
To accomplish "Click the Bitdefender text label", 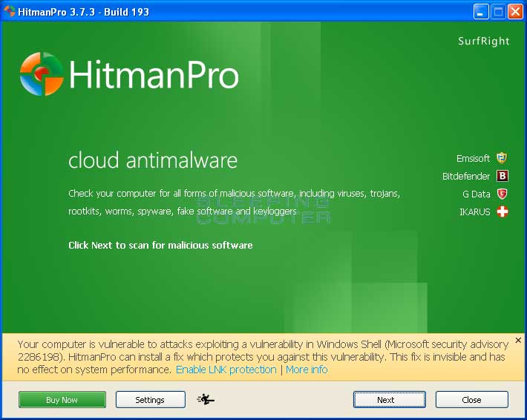I will coord(466,177).
